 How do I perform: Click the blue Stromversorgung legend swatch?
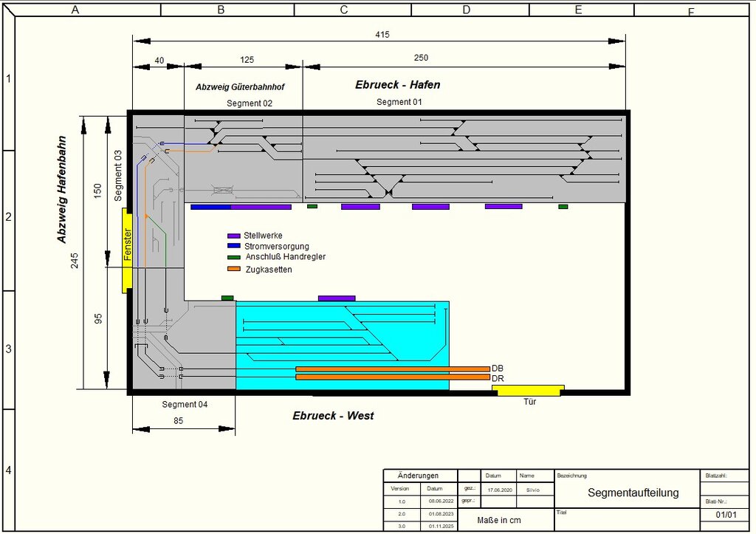pos(234,246)
